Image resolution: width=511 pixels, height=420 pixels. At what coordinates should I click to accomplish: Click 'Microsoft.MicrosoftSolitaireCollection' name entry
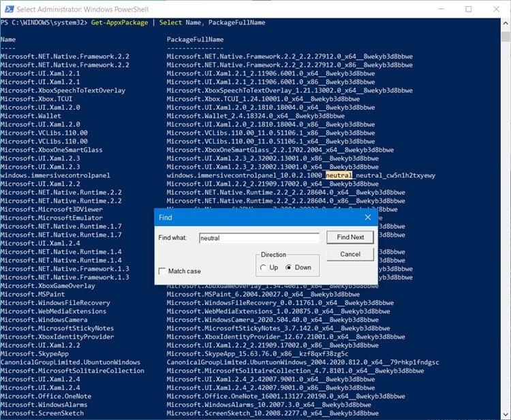[x=72, y=371]
